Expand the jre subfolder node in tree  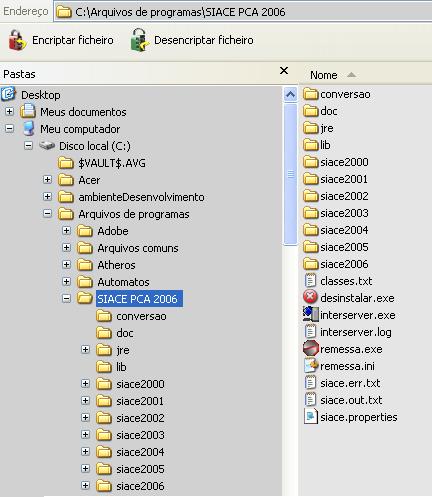tap(86, 349)
